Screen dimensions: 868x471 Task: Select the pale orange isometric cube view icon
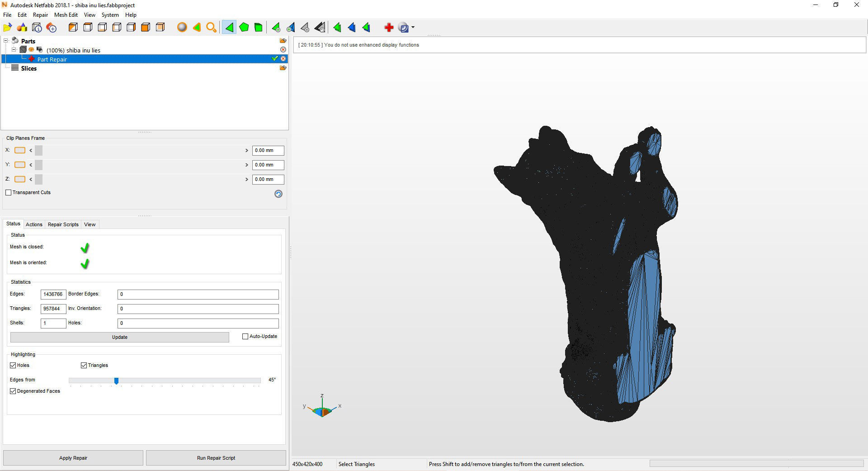(160, 28)
